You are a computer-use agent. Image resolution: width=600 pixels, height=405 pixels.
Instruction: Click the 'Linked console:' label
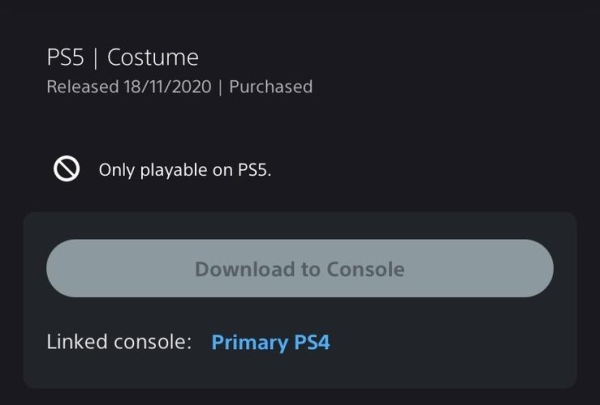pyautogui.click(x=119, y=341)
